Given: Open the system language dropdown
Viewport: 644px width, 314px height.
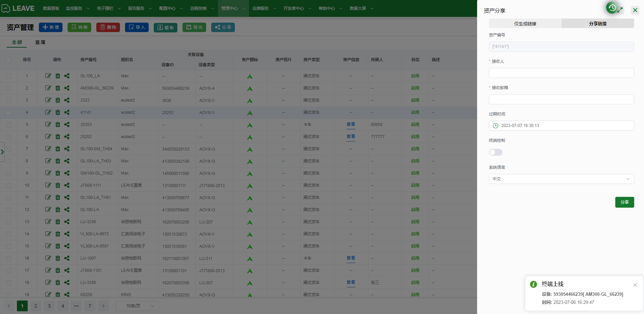Looking at the screenshot, I should coord(561,179).
